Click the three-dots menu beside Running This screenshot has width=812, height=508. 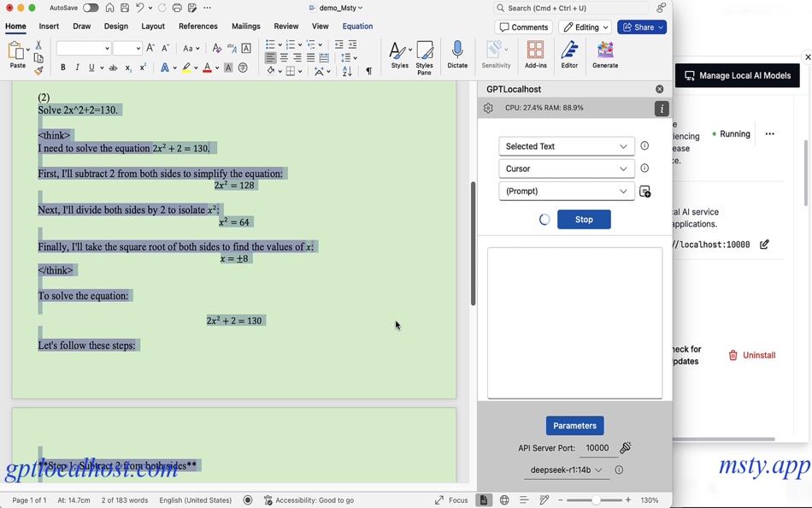(769, 133)
